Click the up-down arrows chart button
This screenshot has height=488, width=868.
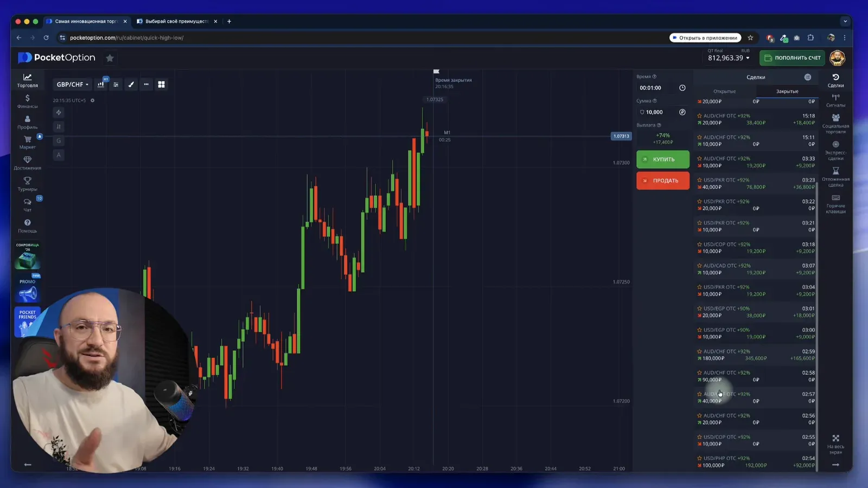point(59,126)
